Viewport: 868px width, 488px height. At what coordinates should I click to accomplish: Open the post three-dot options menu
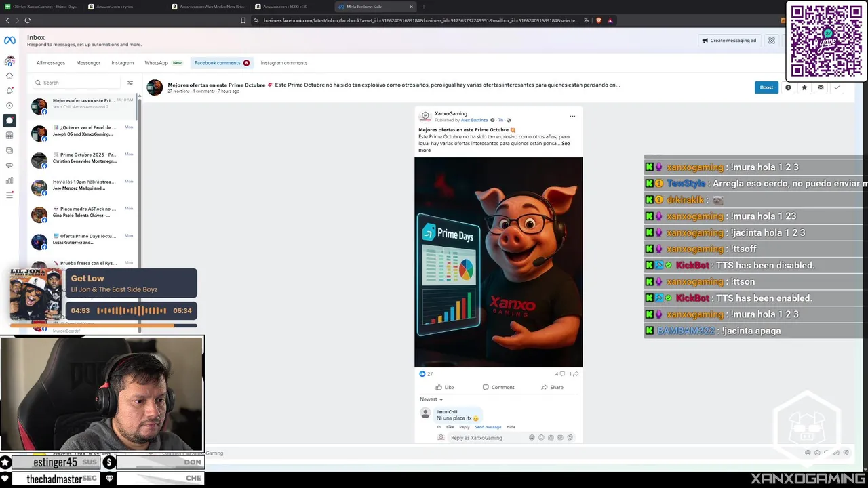[572, 116]
